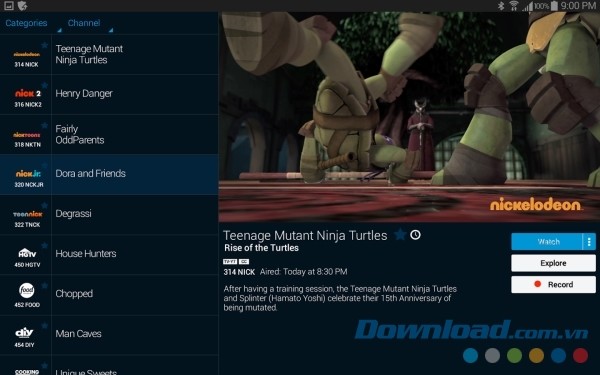
Task: Open the Nicktoons 318 NKTN channel logo
Action: point(27,135)
